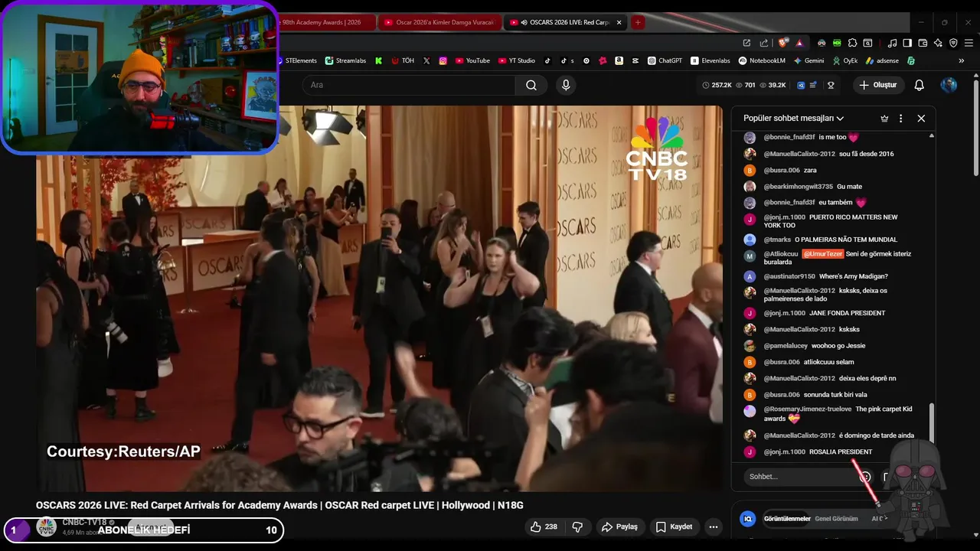Open the X bookmark icon
This screenshot has width=980, height=551.
point(426,60)
